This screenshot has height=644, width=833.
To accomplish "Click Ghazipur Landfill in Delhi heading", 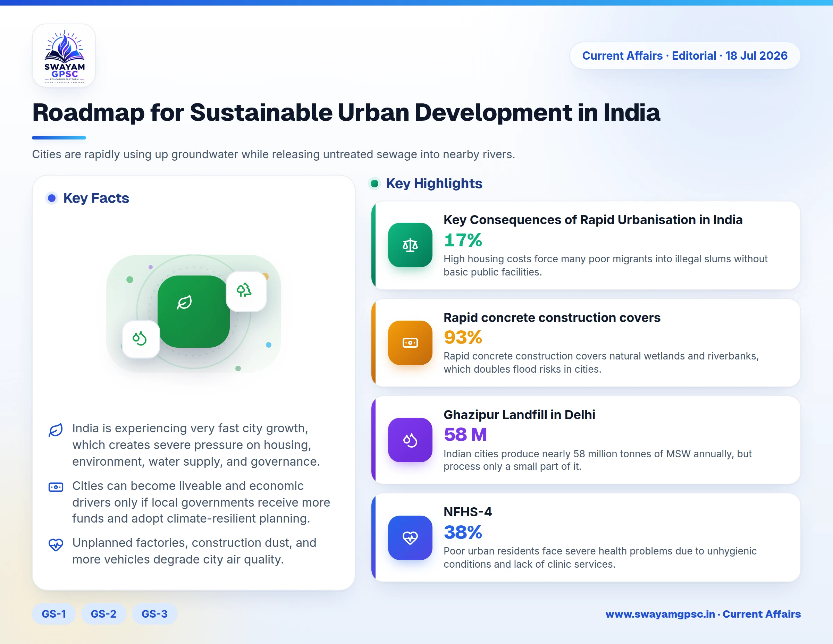I will click(x=519, y=414).
